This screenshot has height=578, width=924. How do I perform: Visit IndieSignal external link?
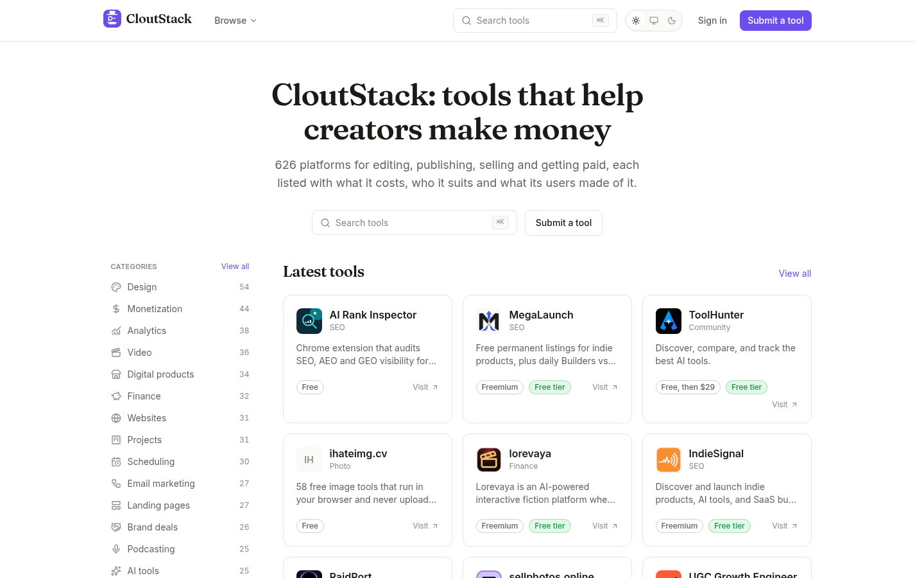click(x=785, y=526)
